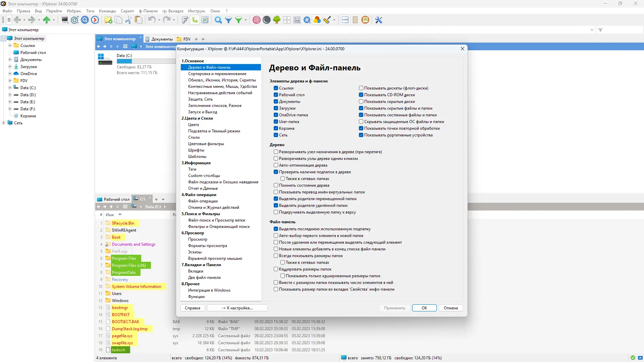The width and height of the screenshot is (644, 362).
Task: Click the Undo arrow toolbar icon
Action: click(152, 20)
